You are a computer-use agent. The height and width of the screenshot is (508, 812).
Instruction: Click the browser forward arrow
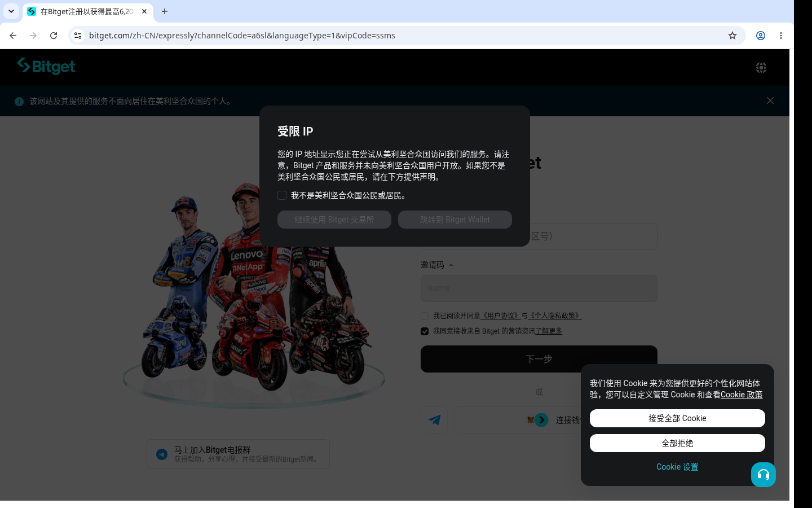[33, 36]
